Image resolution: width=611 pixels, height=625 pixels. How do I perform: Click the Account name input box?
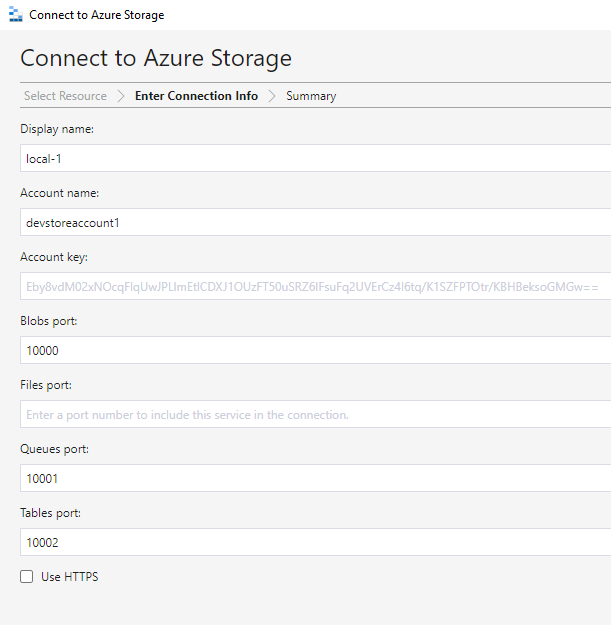pos(316,222)
